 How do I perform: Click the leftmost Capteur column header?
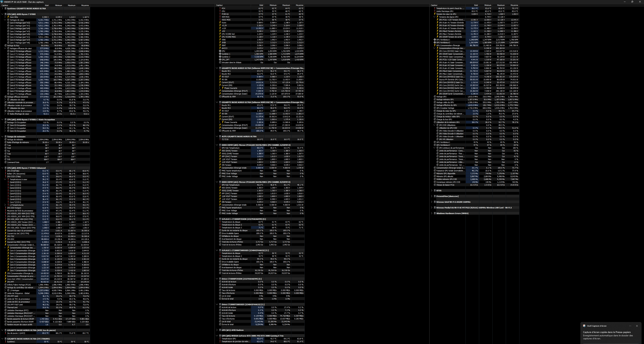(5, 5)
